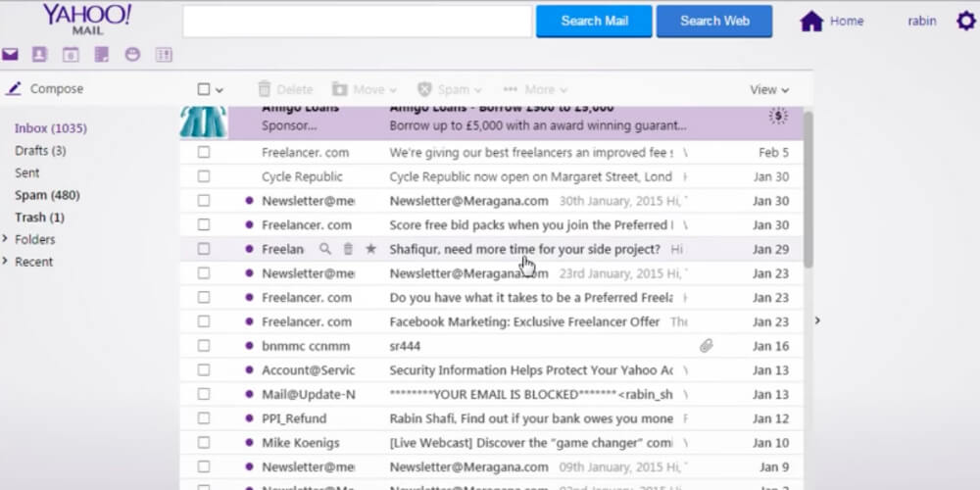Click search icon on Shafiqur email row

[325, 249]
